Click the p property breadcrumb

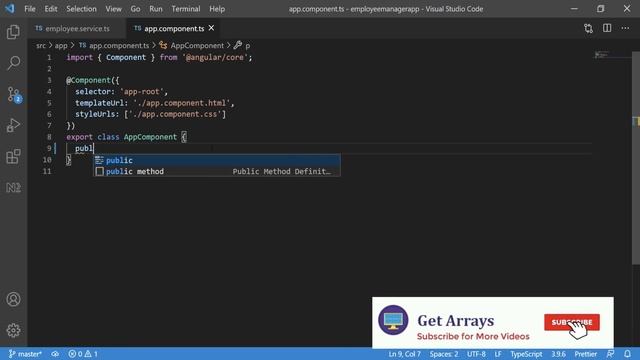[x=242, y=45]
